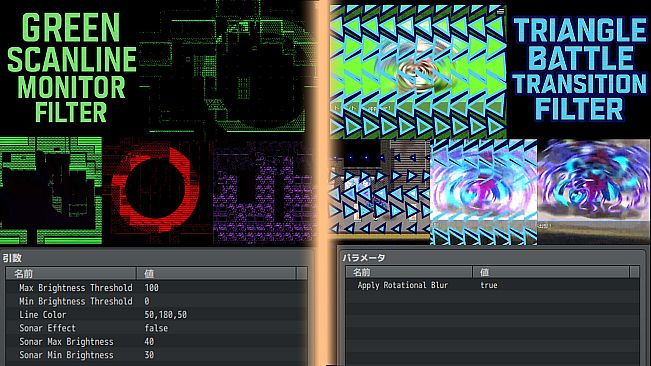
Task: Select the Sonar Min Brightness parameter name
Action: pyautogui.click(x=66, y=355)
